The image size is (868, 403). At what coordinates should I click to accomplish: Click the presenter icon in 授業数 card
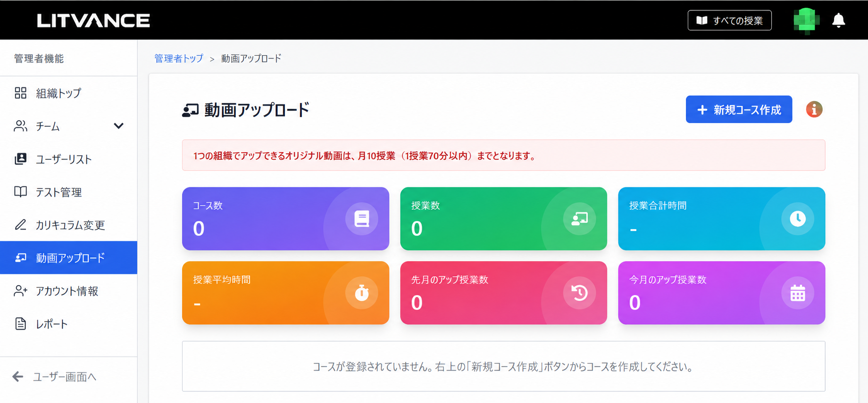(x=579, y=219)
